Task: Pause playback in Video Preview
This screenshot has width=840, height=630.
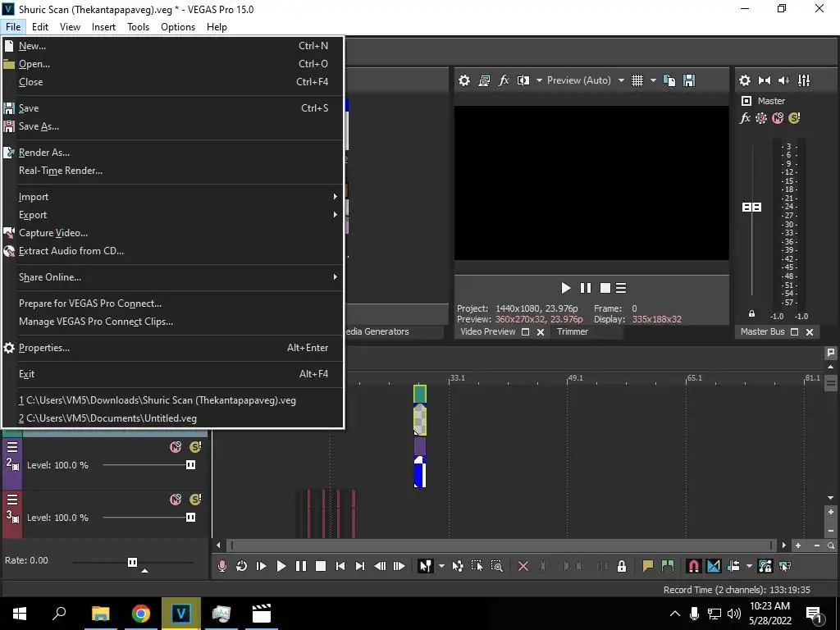Action: (586, 288)
